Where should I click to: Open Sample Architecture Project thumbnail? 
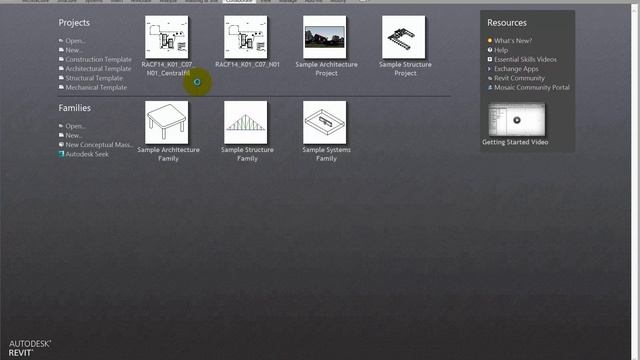click(x=324, y=37)
